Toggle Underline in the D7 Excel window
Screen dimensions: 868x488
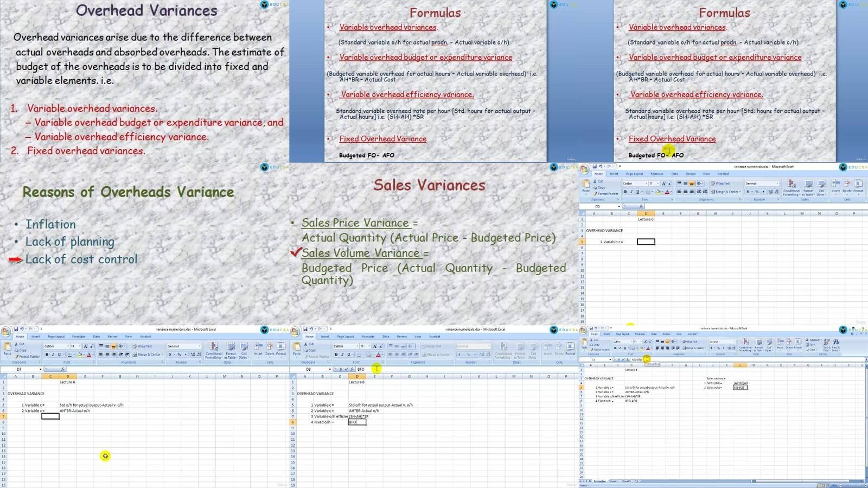[x=59, y=354]
